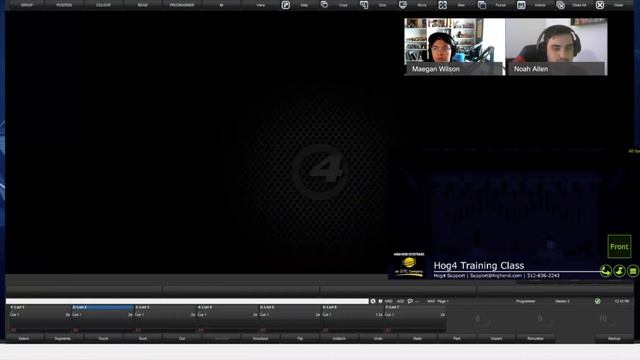Click Noah Allen video thumbnail
The image size is (640, 360).
(556, 47)
